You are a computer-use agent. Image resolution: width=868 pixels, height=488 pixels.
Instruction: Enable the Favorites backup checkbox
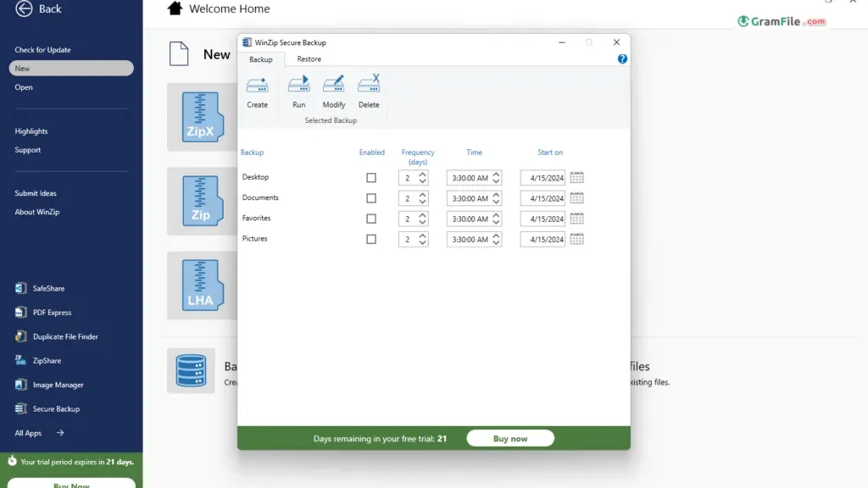tap(371, 219)
